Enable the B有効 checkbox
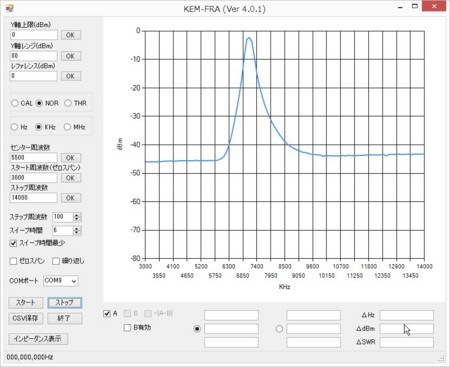This screenshot has height=367, width=450. [127, 328]
